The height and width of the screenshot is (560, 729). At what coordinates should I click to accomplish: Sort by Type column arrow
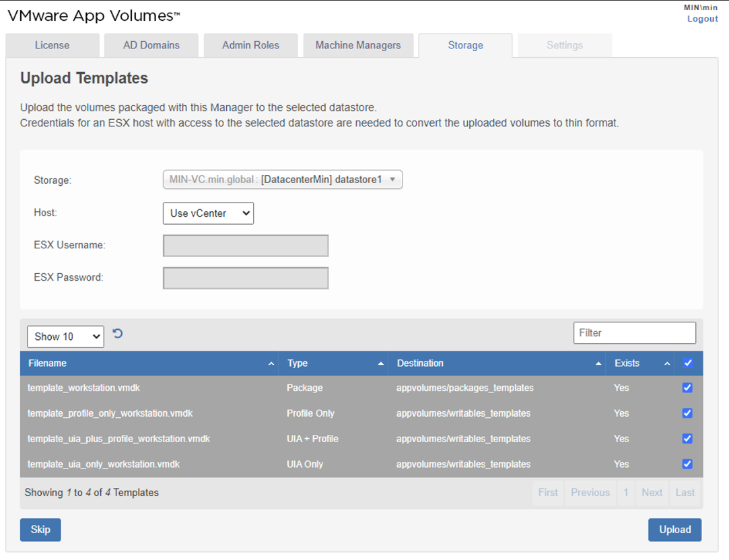381,364
